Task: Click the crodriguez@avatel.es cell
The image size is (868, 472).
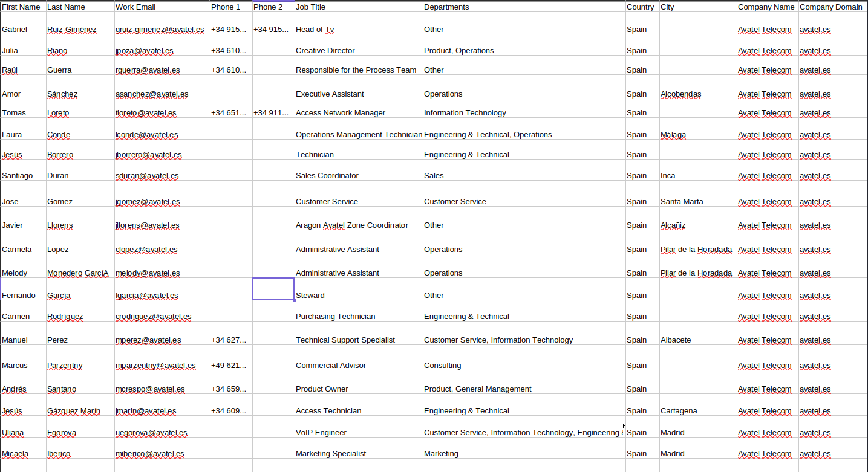Action: coord(162,311)
